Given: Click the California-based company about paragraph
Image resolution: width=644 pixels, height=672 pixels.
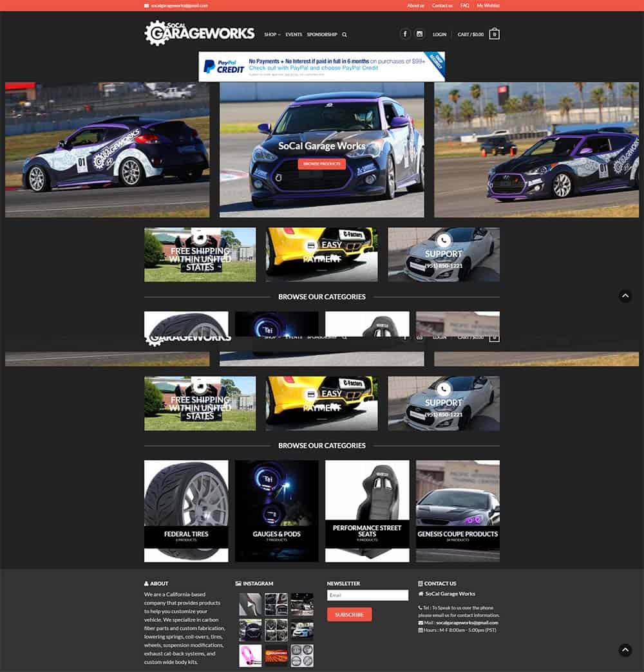Looking at the screenshot, I should [x=185, y=628].
